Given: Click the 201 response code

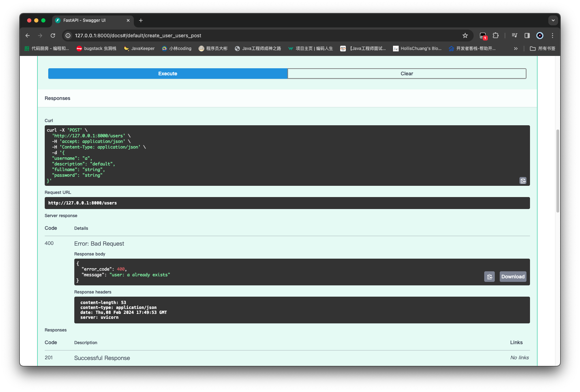Looking at the screenshot, I should coord(49,358).
